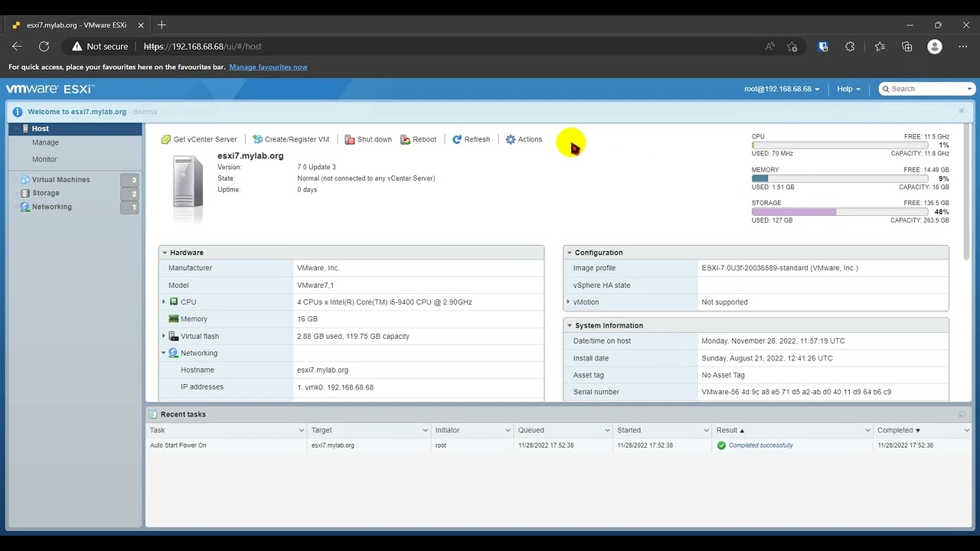Open the root@192.168.68.68 user dropdown
Image resolution: width=980 pixels, height=551 pixels.
click(x=782, y=89)
